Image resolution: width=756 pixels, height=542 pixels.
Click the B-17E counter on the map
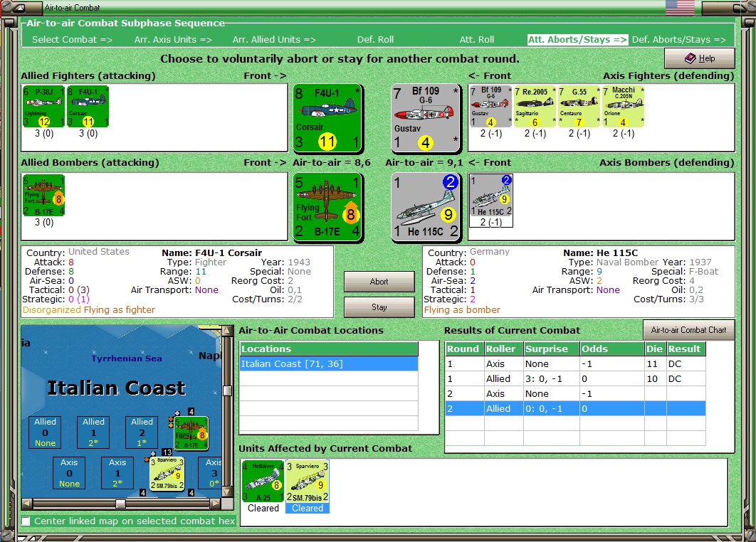pos(191,434)
